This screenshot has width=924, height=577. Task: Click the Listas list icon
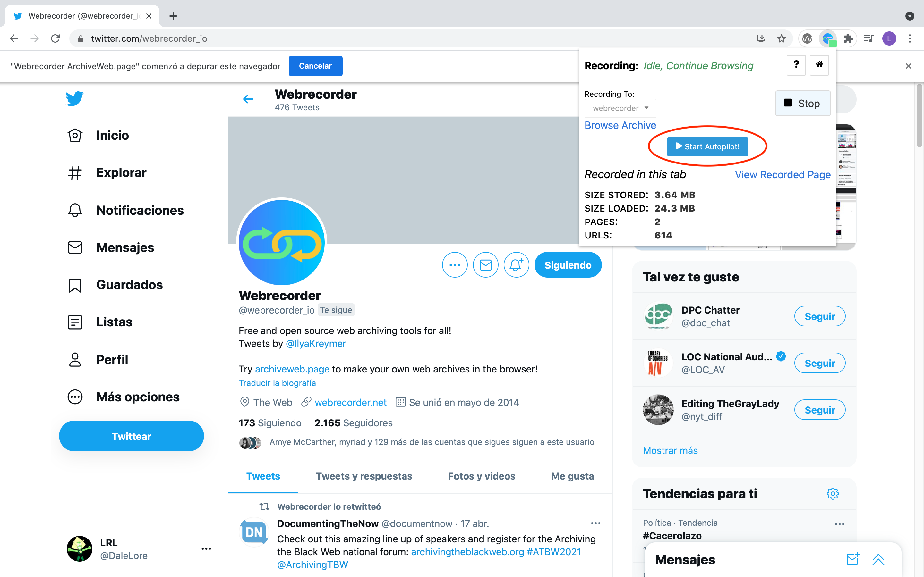75,322
